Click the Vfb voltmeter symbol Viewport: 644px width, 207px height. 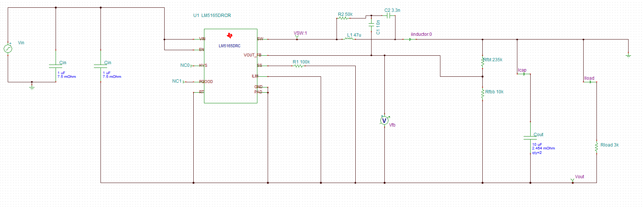[x=384, y=120]
